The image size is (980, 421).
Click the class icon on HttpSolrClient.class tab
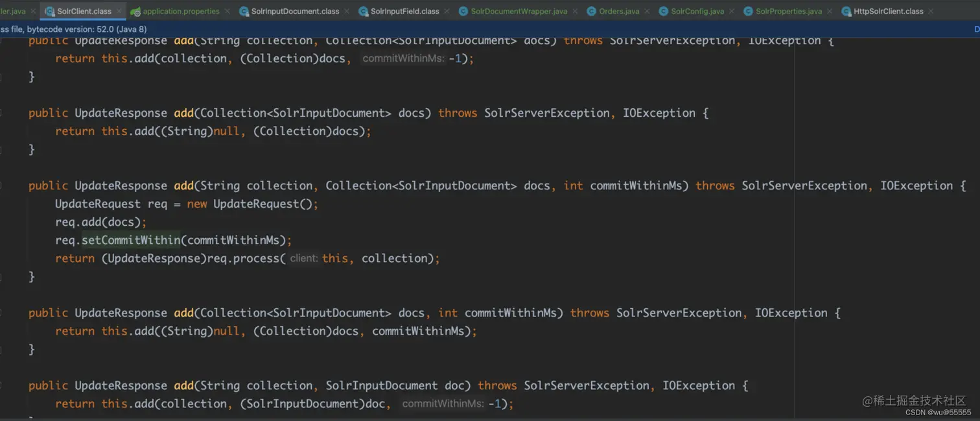(x=846, y=11)
